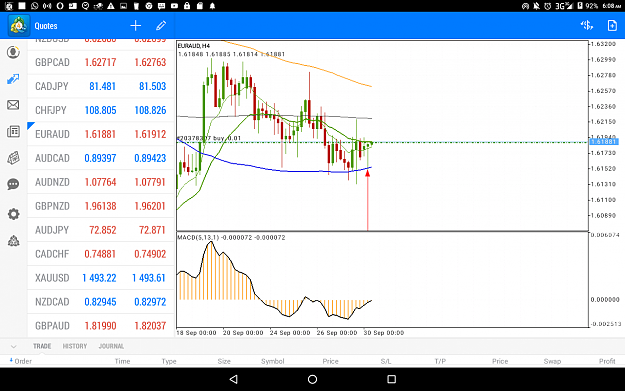Collapse the bottom trade panel chevron
Viewport: 625px width, 391px height.
tap(14, 346)
